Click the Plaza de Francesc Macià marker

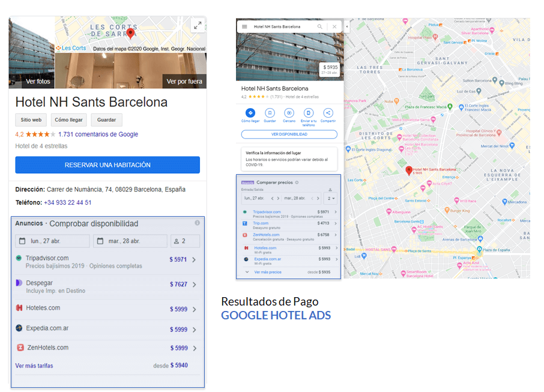(x=450, y=106)
